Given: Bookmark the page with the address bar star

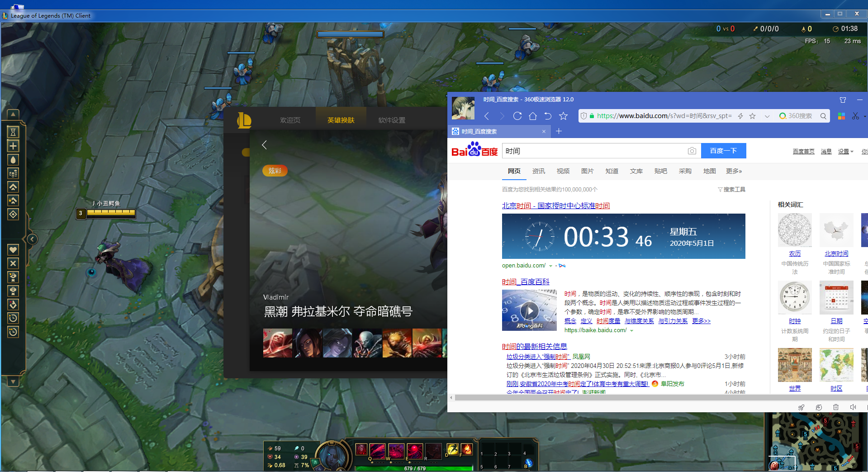Looking at the screenshot, I should [x=753, y=116].
